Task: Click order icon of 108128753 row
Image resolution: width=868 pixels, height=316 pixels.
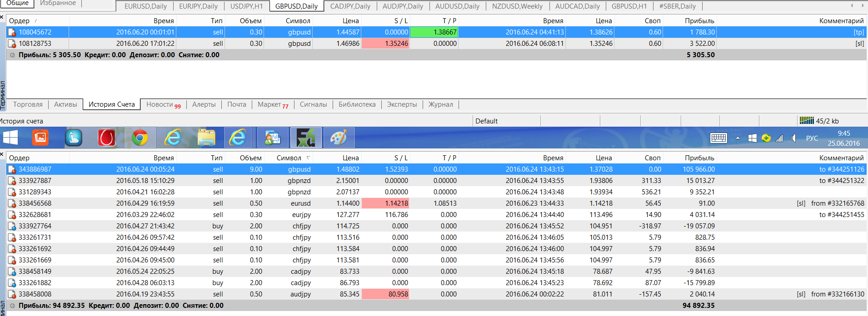Action: coord(12,44)
